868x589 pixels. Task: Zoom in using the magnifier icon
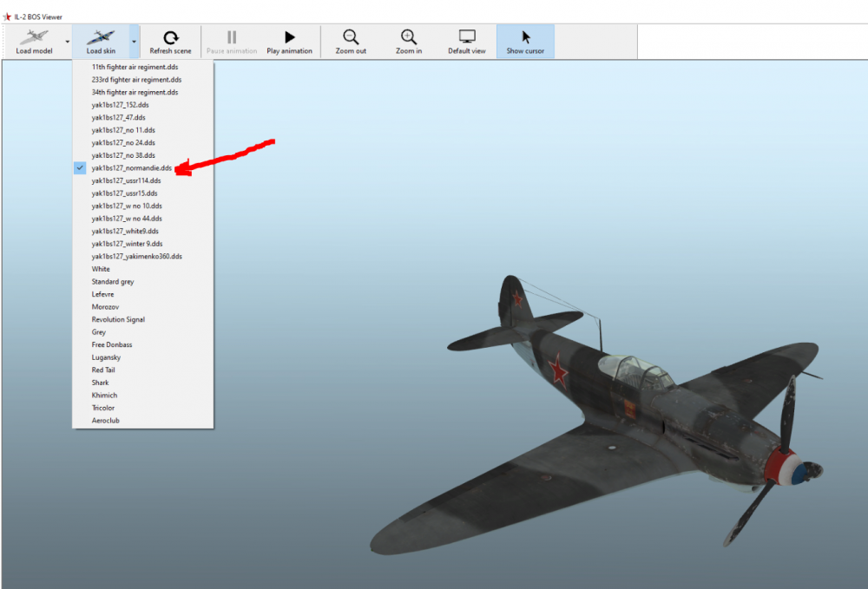(408, 37)
